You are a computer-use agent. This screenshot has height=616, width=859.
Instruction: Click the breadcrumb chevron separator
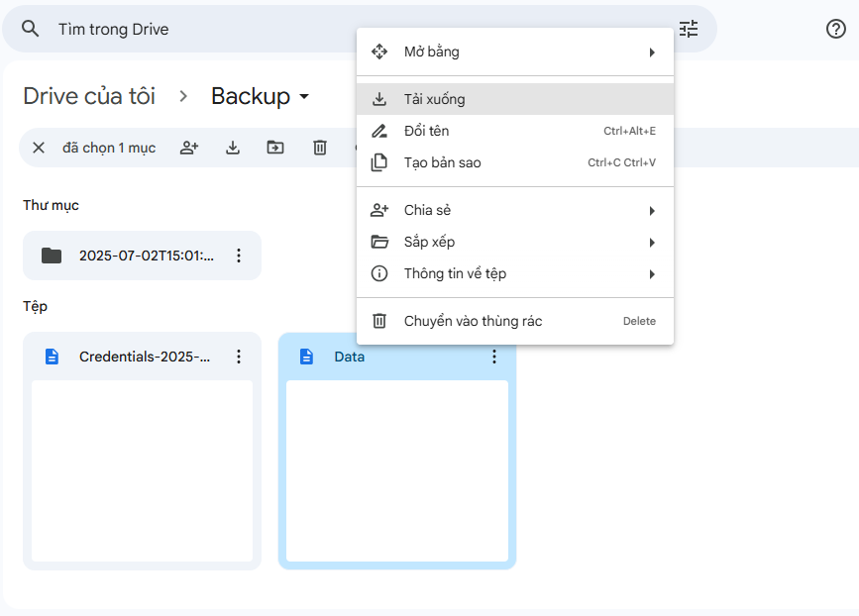[x=183, y=97]
